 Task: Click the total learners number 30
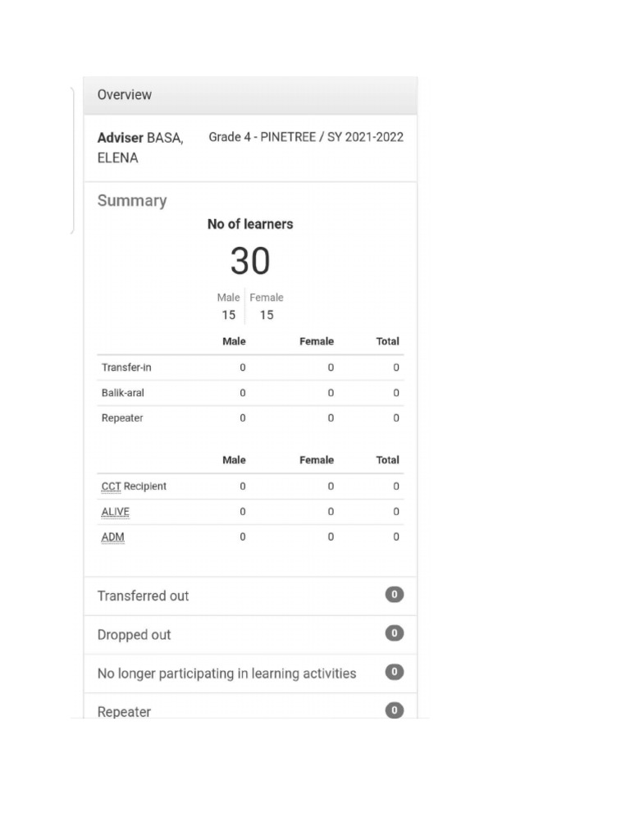click(249, 261)
